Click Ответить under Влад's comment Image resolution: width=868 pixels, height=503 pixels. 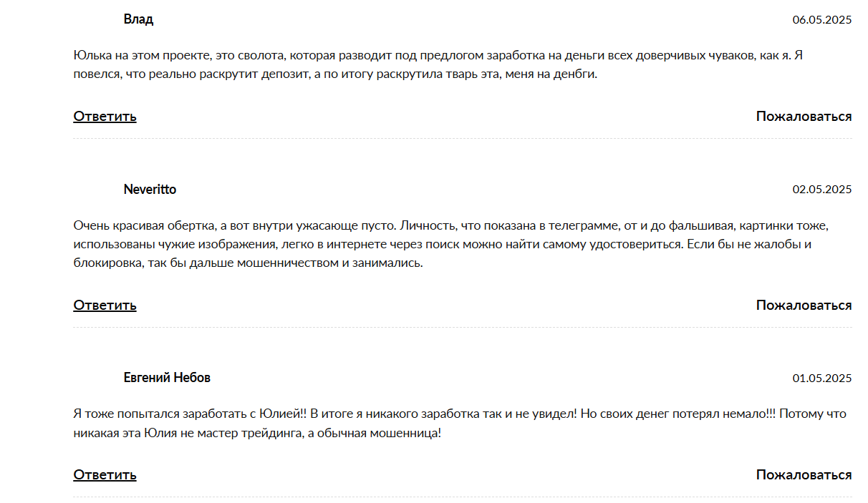105,116
